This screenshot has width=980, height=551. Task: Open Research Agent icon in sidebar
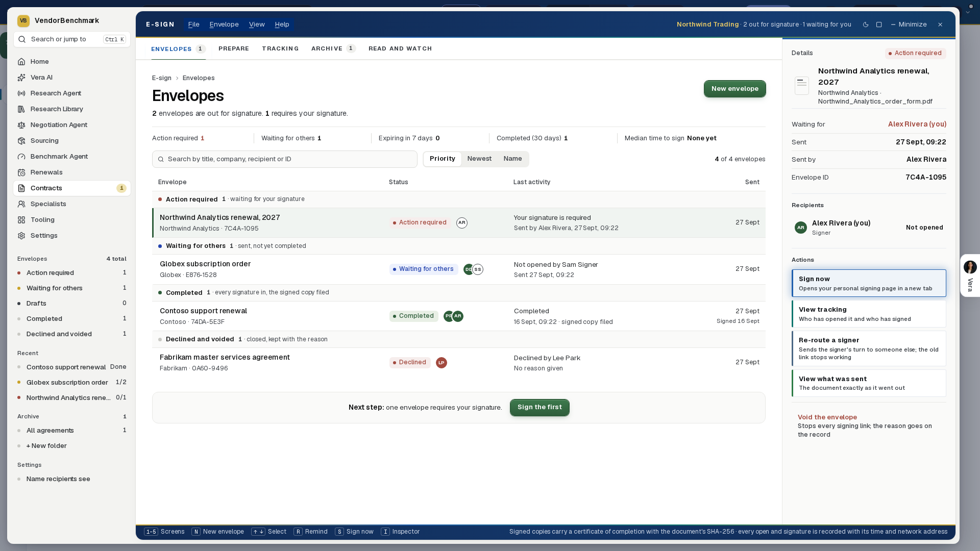click(21, 93)
